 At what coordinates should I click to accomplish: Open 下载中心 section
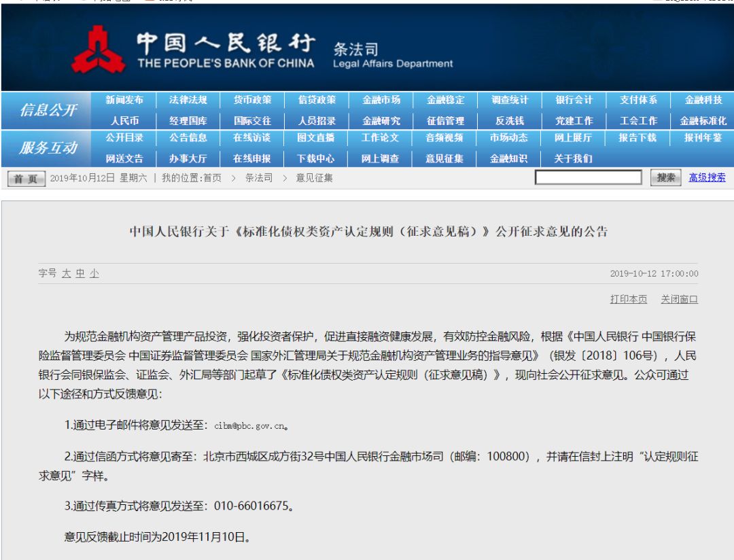(x=316, y=159)
